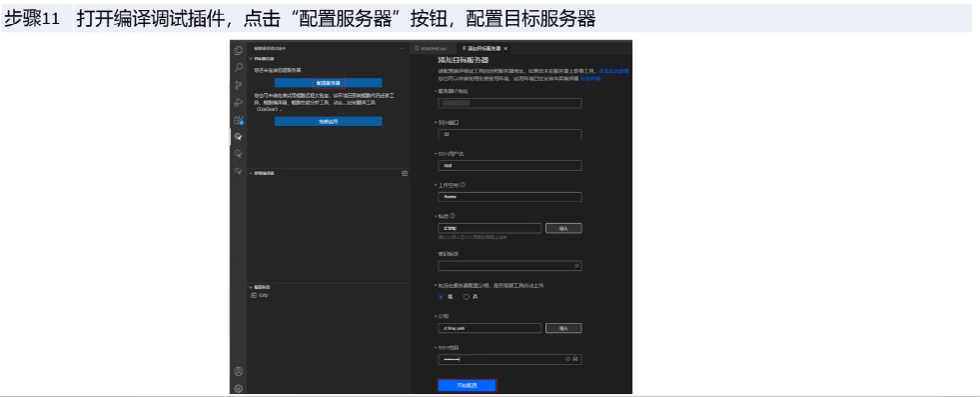Screen dimensions: 980x397
Task: Open the third Kunpeng plugin icon in the activity bar
Action: click(238, 170)
